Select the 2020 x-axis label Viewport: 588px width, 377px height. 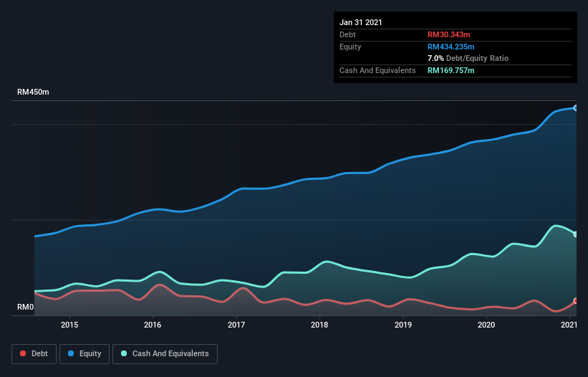click(x=486, y=325)
